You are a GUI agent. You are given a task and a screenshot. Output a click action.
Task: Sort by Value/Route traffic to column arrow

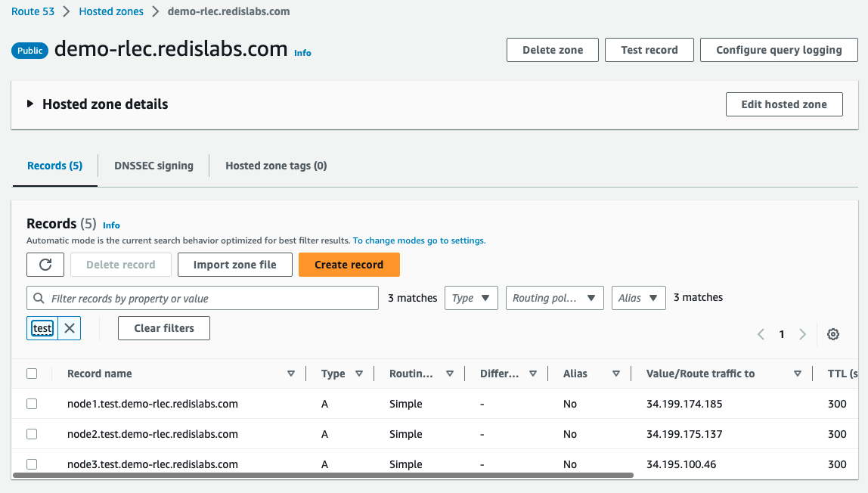(798, 374)
